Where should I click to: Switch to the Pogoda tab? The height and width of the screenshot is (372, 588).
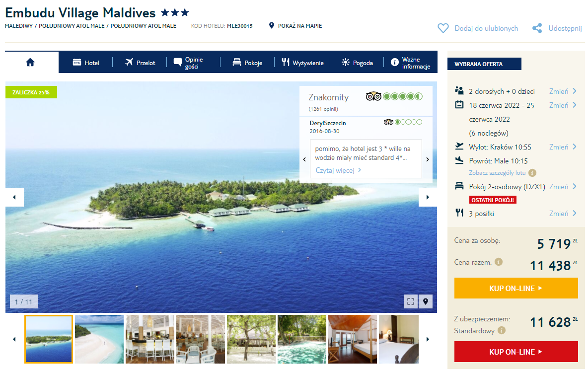(x=358, y=63)
